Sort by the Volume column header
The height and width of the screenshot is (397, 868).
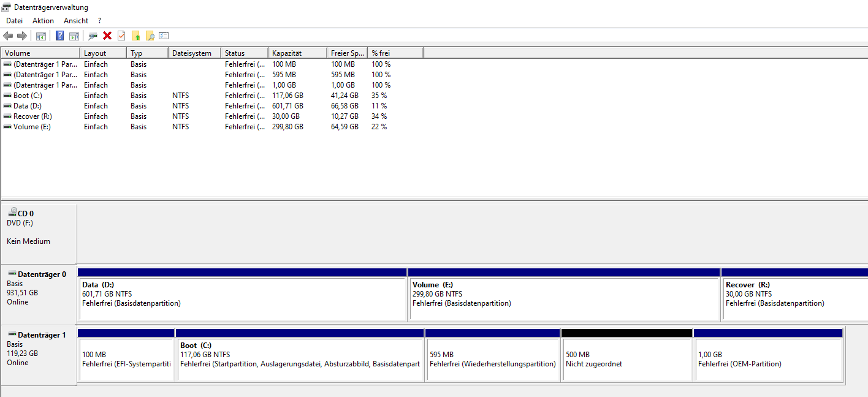pyautogui.click(x=40, y=53)
